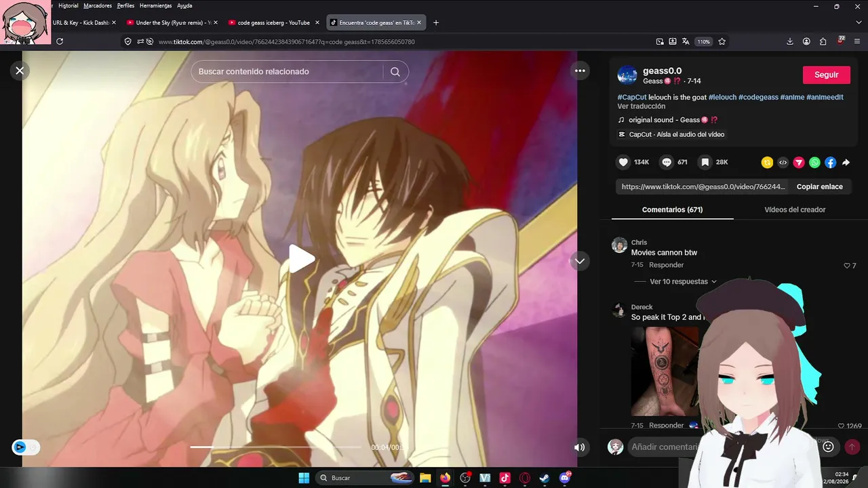This screenshot has width=868, height=488.
Task: Open the geass0.0 profile avatar
Action: point(627,75)
